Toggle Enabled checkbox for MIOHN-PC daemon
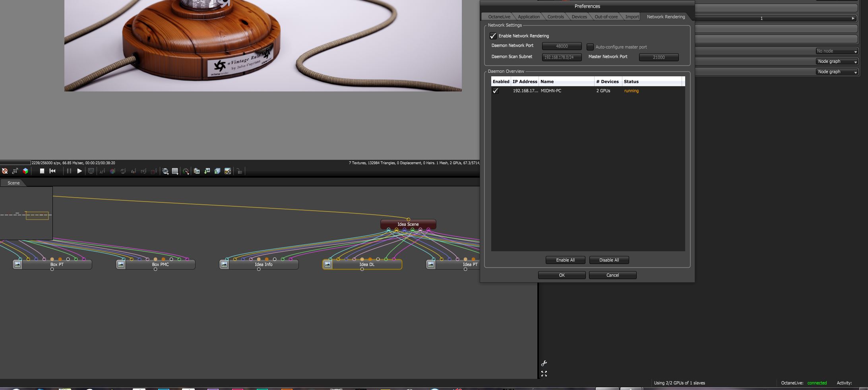The width and height of the screenshot is (868, 390). tap(496, 91)
